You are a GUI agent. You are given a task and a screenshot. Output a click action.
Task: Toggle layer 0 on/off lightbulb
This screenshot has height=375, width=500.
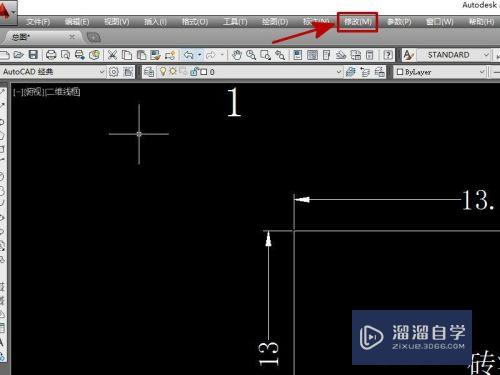point(163,71)
